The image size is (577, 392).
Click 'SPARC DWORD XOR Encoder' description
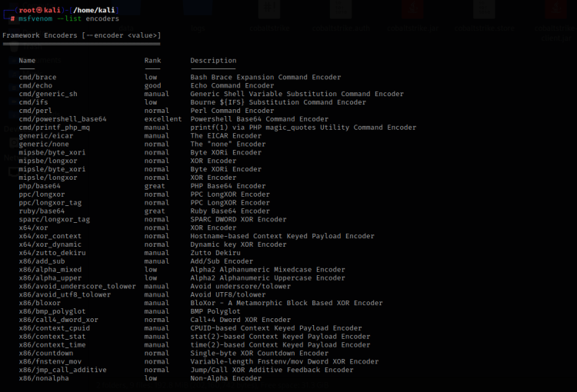pos(238,220)
